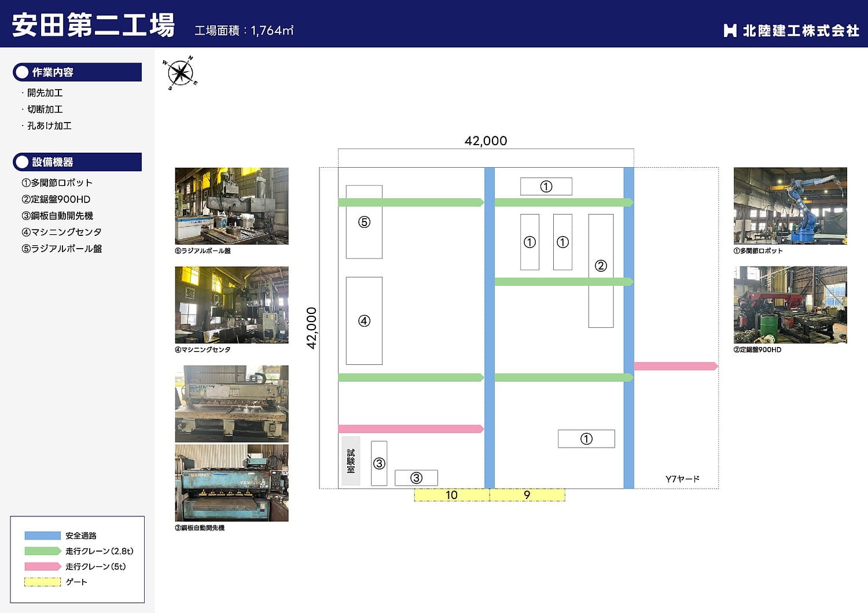Click the yellow ゲート legend swatch
Image resolution: width=868 pixels, height=613 pixels.
(x=42, y=582)
